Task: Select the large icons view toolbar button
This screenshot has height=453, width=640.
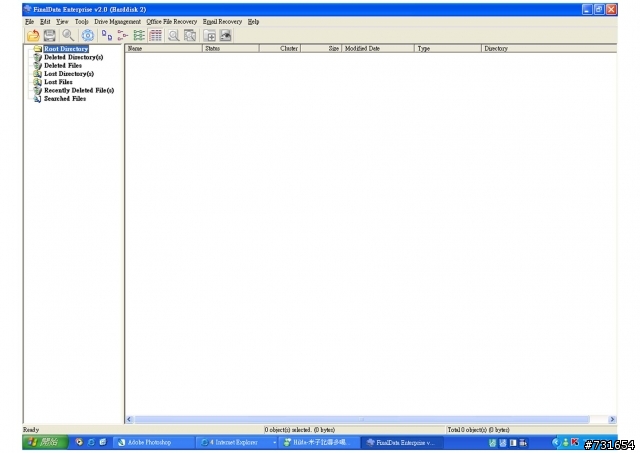Action: (x=107, y=36)
